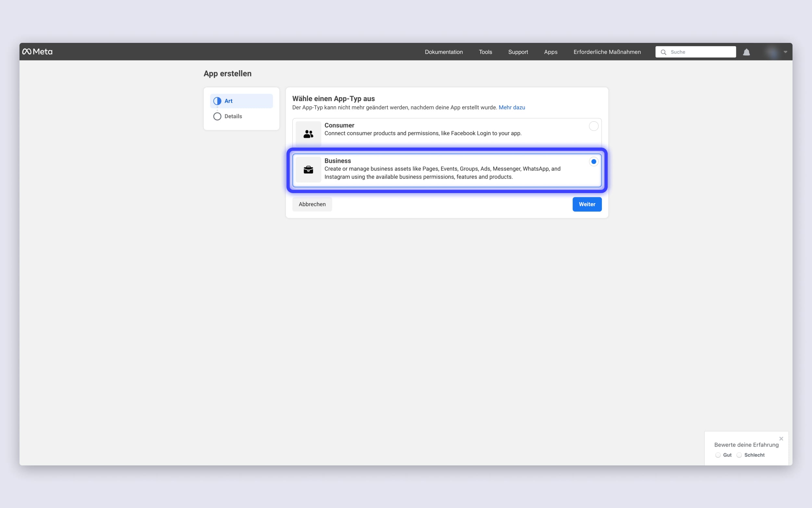Click the Business description text
812x508 pixels.
pos(442,173)
